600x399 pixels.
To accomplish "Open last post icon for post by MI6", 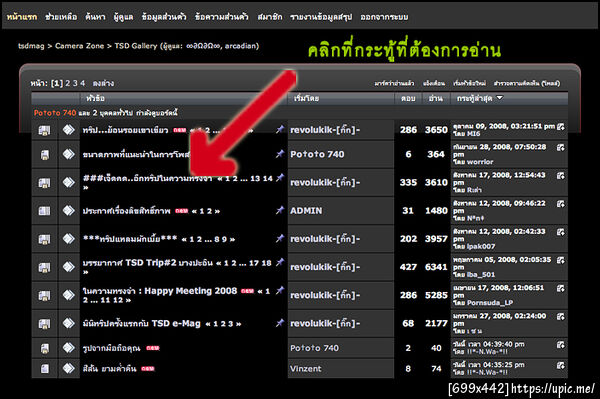I will (x=561, y=127).
